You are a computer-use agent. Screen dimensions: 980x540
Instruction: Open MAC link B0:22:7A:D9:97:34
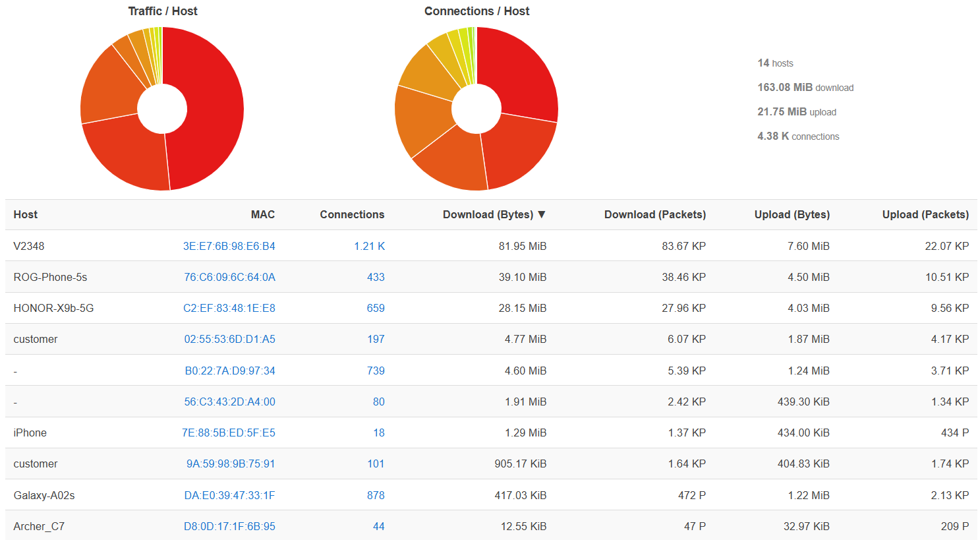[230, 371]
